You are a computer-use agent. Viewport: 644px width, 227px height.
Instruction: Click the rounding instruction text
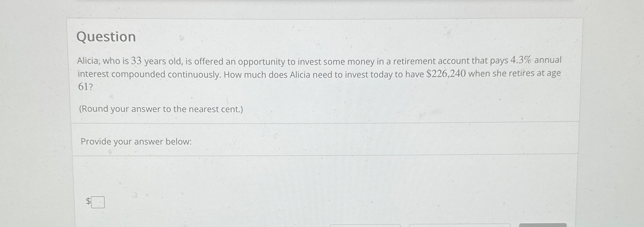(x=160, y=109)
